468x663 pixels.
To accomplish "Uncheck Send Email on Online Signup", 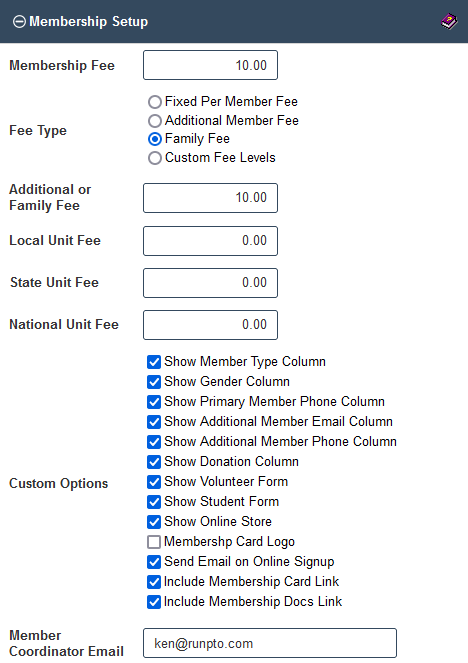I will click(x=154, y=562).
